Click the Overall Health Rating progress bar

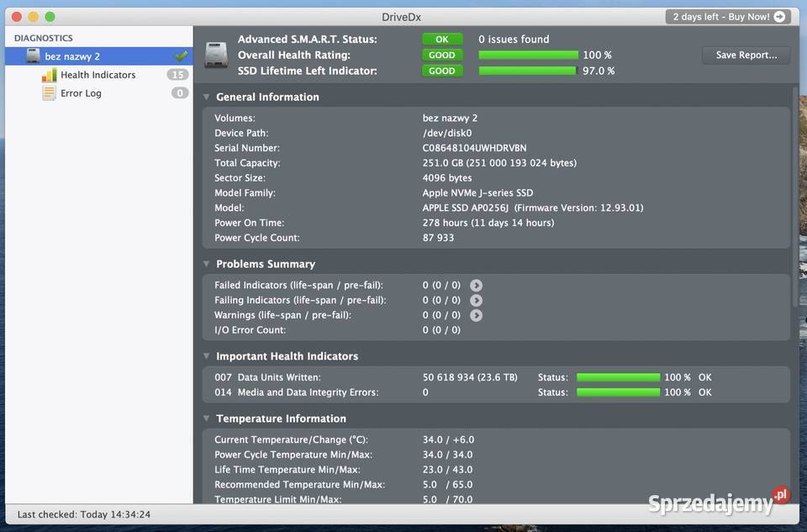point(528,55)
